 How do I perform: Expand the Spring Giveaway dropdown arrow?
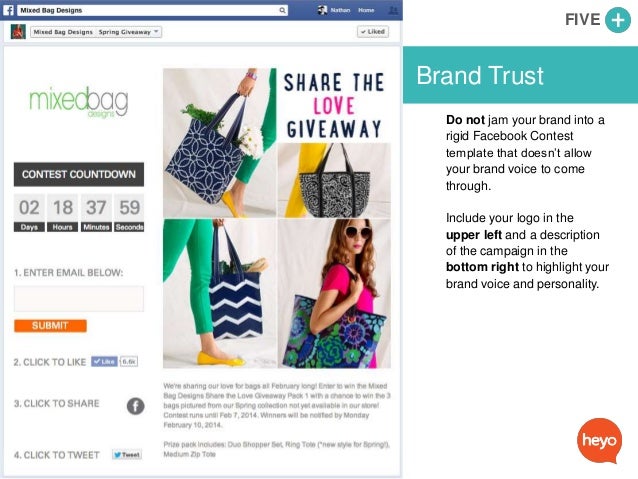156,31
